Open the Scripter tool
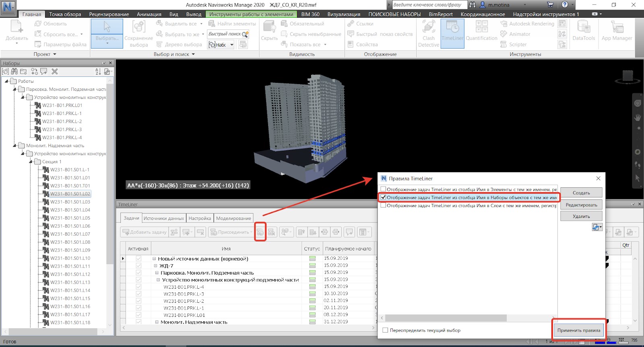The height and width of the screenshot is (347, 644). coord(513,45)
